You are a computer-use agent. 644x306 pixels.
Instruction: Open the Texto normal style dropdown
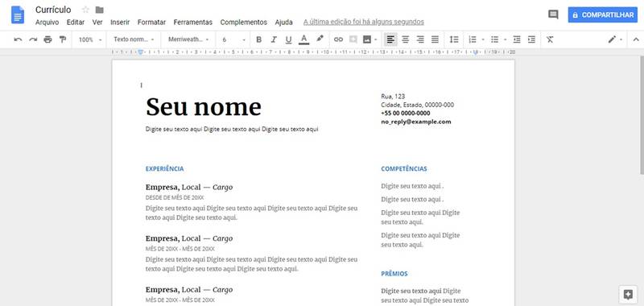[134, 39]
